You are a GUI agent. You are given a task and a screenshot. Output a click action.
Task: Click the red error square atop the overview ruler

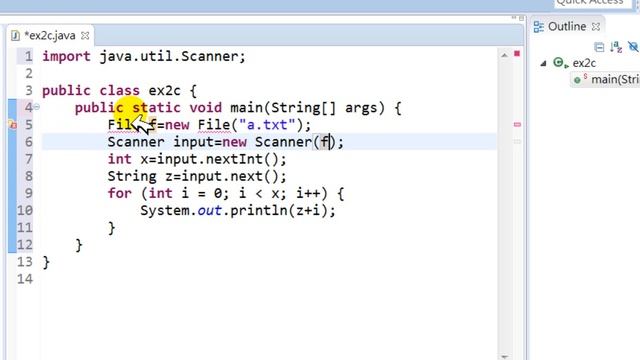tap(517, 53)
